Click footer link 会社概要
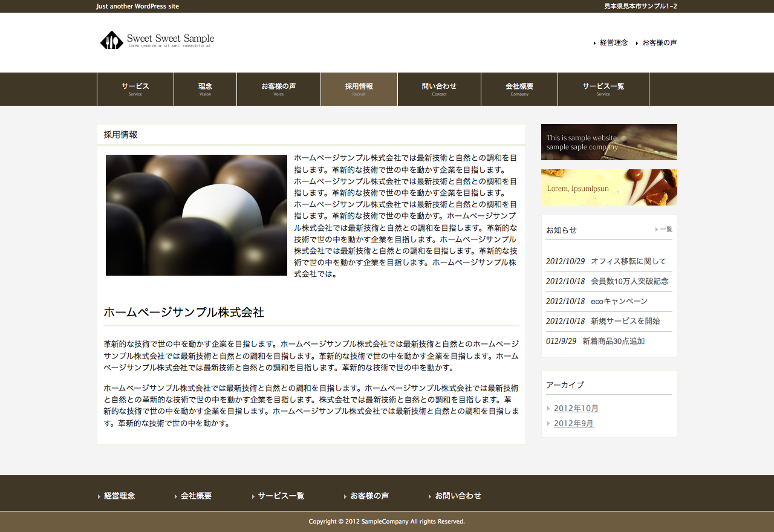The height and width of the screenshot is (532, 774). [196, 496]
